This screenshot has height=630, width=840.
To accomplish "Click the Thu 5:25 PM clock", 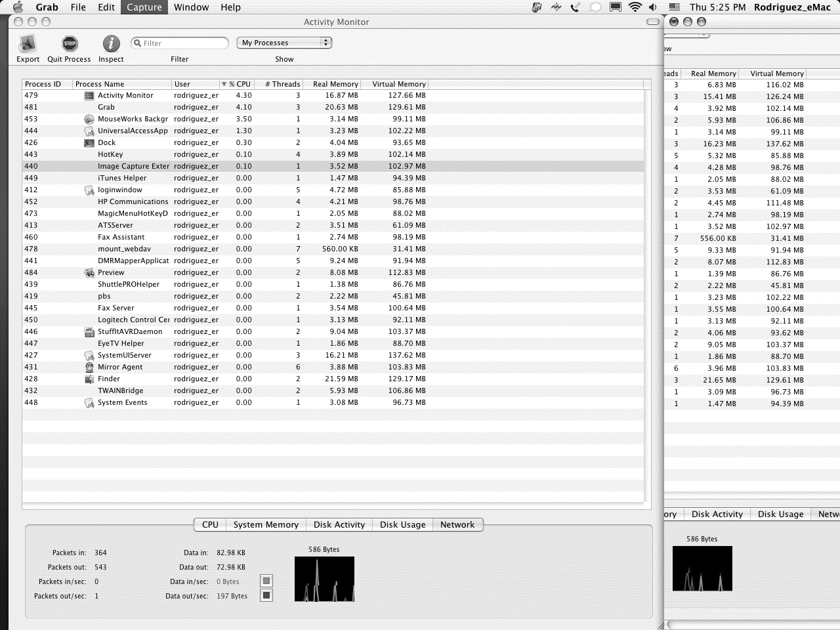I will tap(718, 7).
